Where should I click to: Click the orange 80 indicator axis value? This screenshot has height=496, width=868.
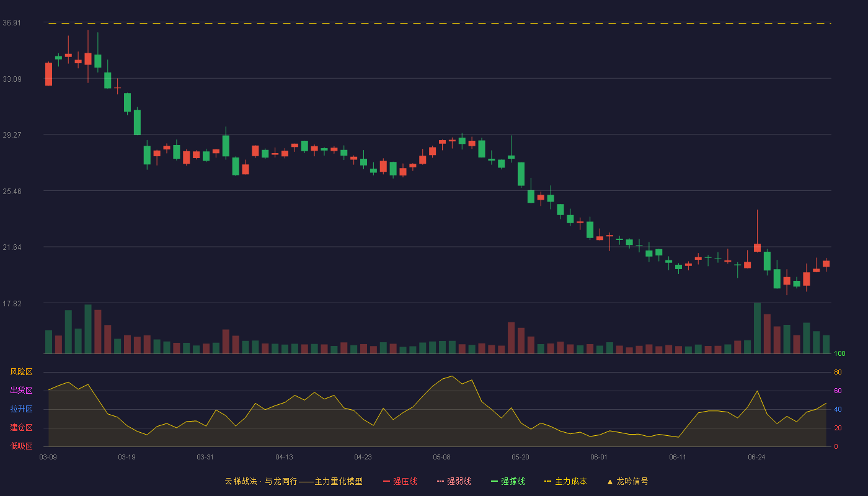[x=838, y=372]
